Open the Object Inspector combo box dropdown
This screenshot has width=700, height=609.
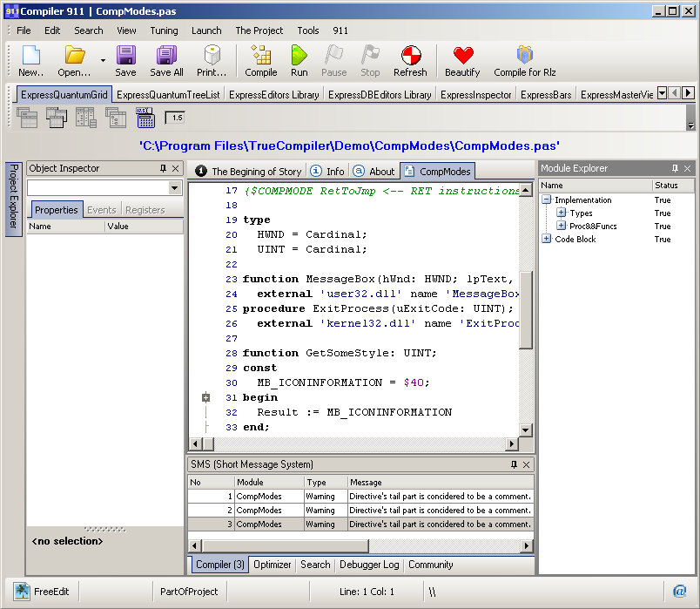tap(174, 188)
